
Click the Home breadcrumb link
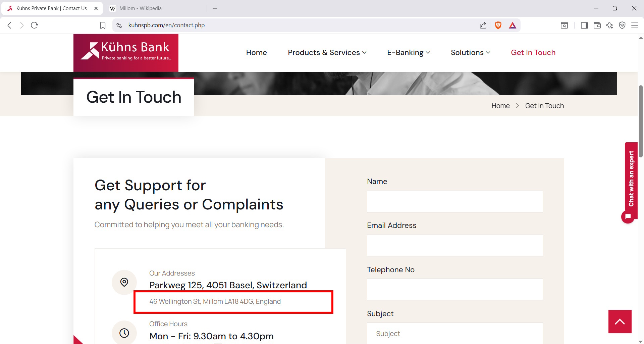click(500, 106)
